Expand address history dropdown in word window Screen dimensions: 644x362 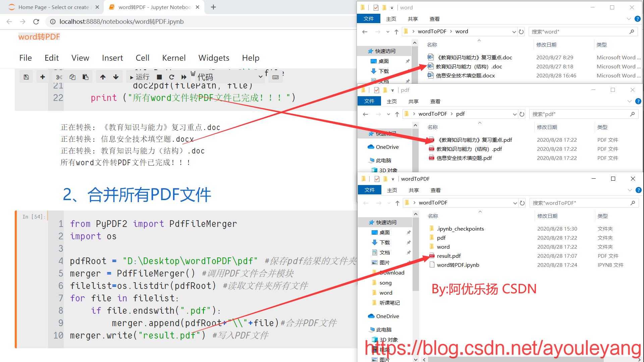514,32
